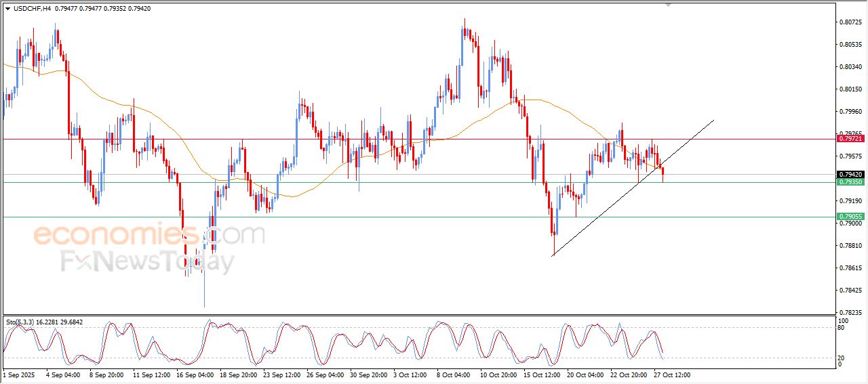This screenshot has width=868, height=384.
Task: Select the green 0.79350 price tag
Action: [850, 182]
